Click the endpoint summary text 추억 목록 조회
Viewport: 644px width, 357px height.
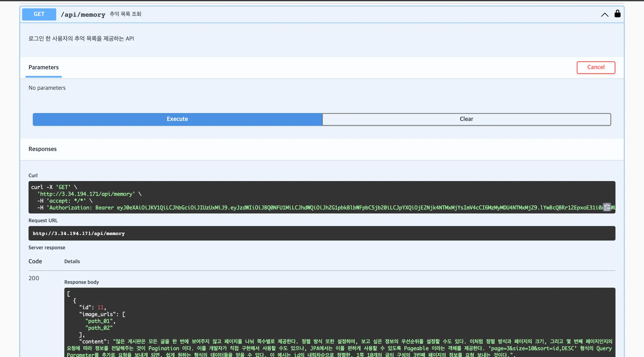point(125,14)
